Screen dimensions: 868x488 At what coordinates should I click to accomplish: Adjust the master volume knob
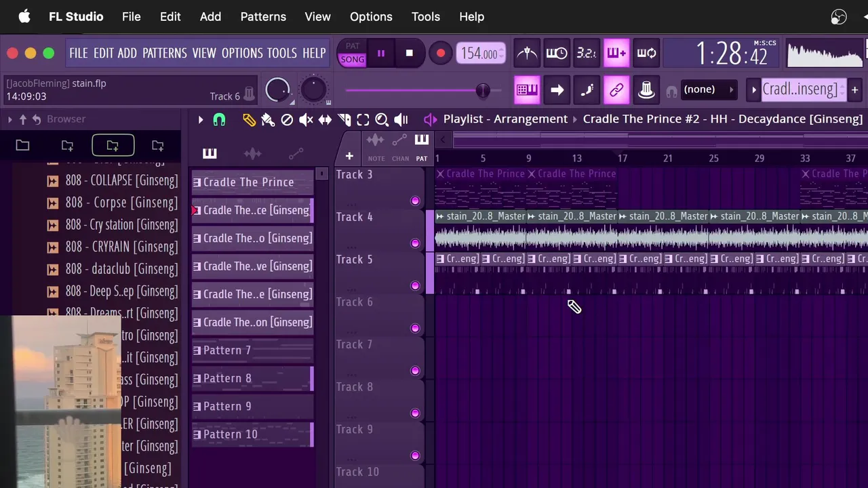tap(277, 89)
